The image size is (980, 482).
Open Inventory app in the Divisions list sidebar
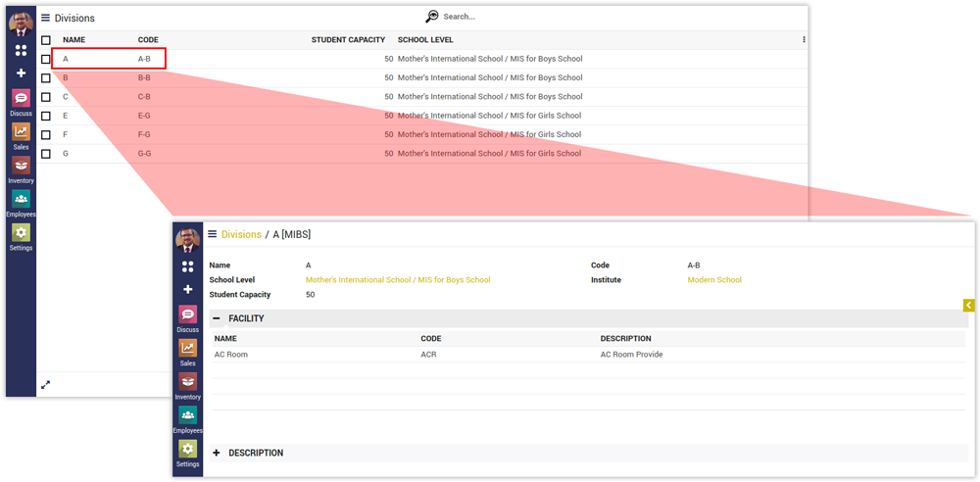click(x=21, y=166)
